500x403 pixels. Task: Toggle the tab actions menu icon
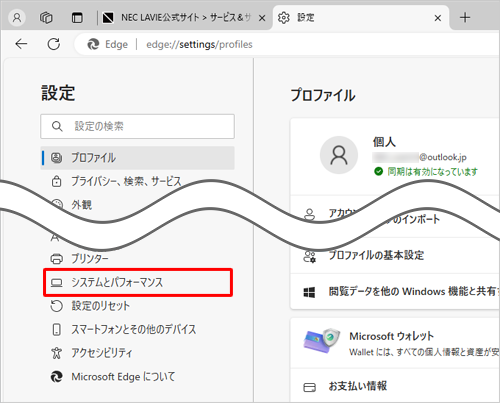(x=77, y=17)
